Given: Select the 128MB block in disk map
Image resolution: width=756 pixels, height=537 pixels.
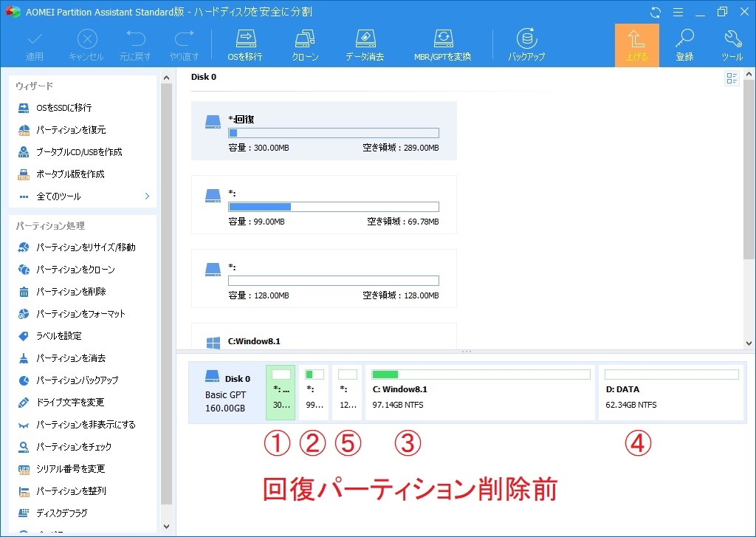Looking at the screenshot, I should pos(347,392).
